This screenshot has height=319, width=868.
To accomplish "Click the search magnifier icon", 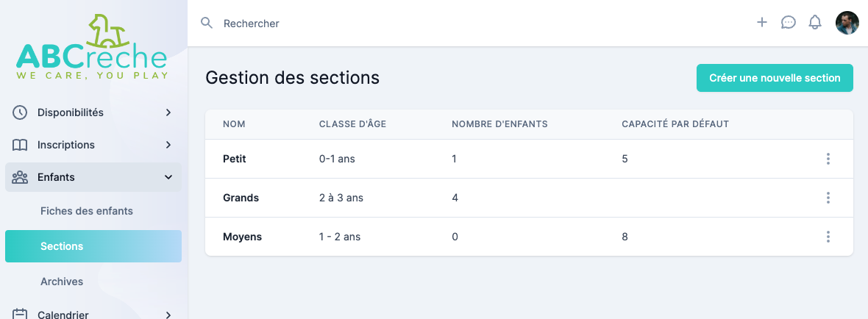I will click(207, 23).
